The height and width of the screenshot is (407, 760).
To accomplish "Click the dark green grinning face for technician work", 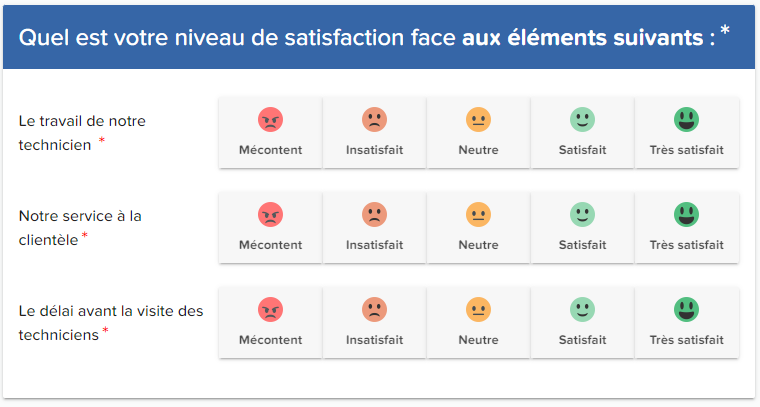I will [x=686, y=120].
